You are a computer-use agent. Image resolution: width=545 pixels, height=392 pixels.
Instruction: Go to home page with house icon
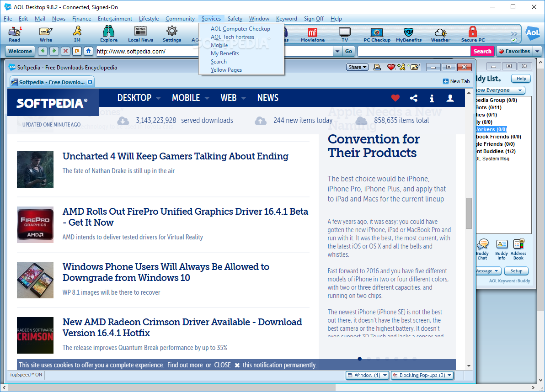coord(88,51)
